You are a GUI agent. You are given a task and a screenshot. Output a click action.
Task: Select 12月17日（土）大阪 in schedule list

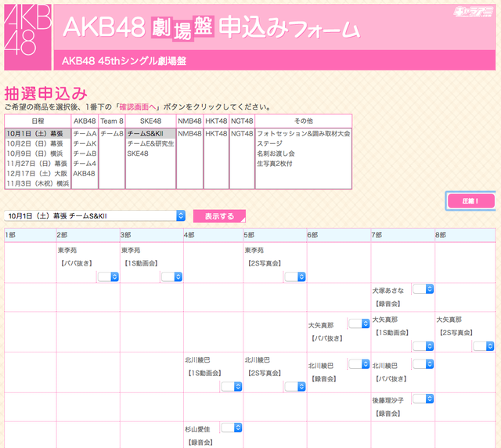[x=38, y=173]
